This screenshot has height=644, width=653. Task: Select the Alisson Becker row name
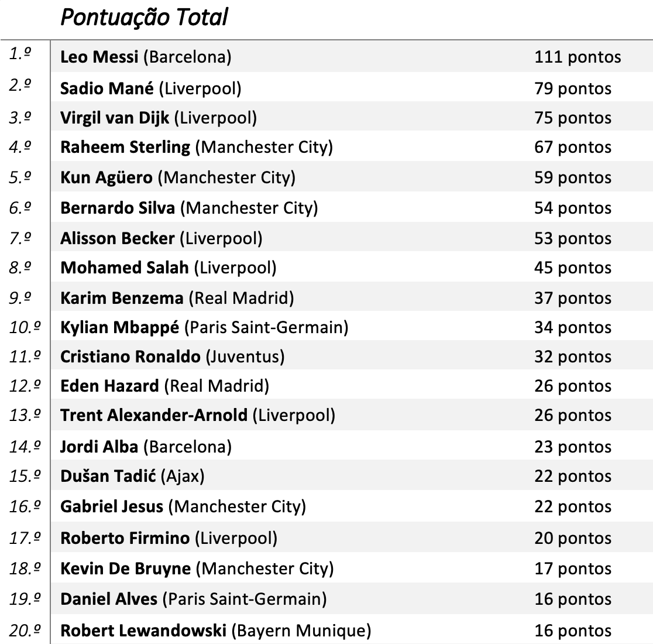point(117,238)
